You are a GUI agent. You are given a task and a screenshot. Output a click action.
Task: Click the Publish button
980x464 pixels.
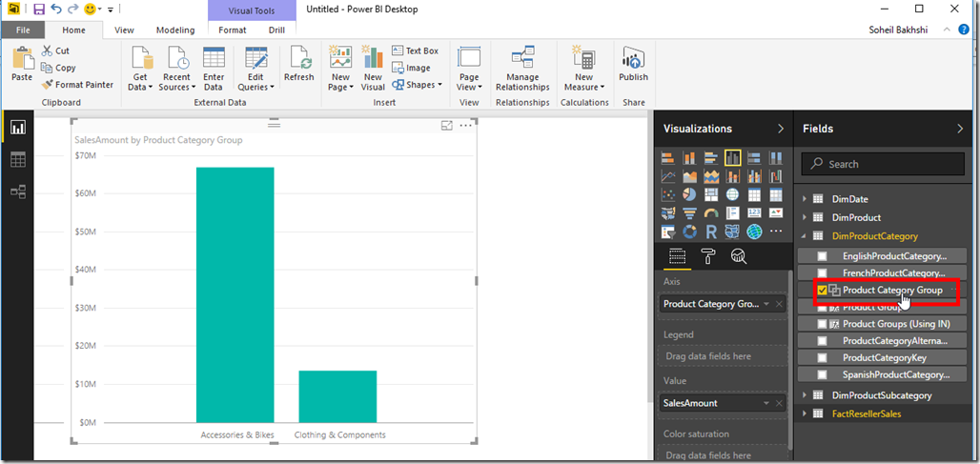click(x=633, y=65)
